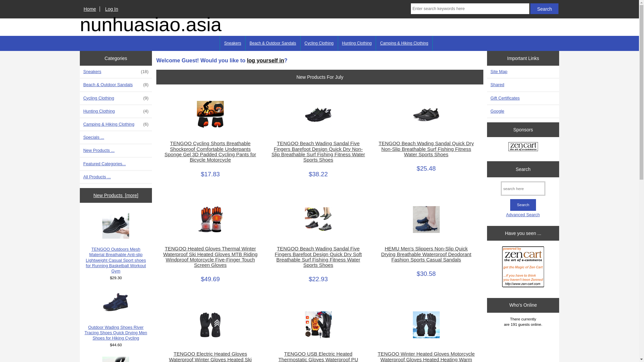Click the Zen Cart sponsor logo
Screen dimensions: 644x362
click(x=523, y=146)
